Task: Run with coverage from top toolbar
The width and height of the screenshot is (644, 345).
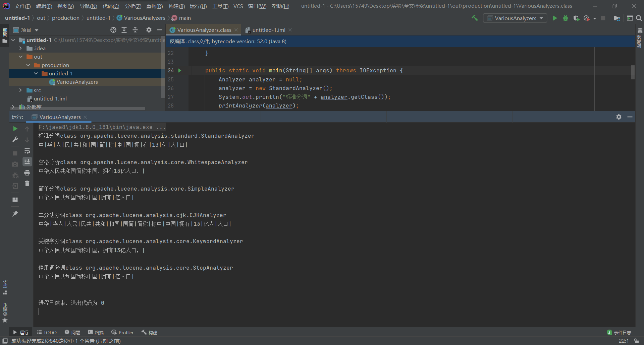Action: pyautogui.click(x=576, y=18)
